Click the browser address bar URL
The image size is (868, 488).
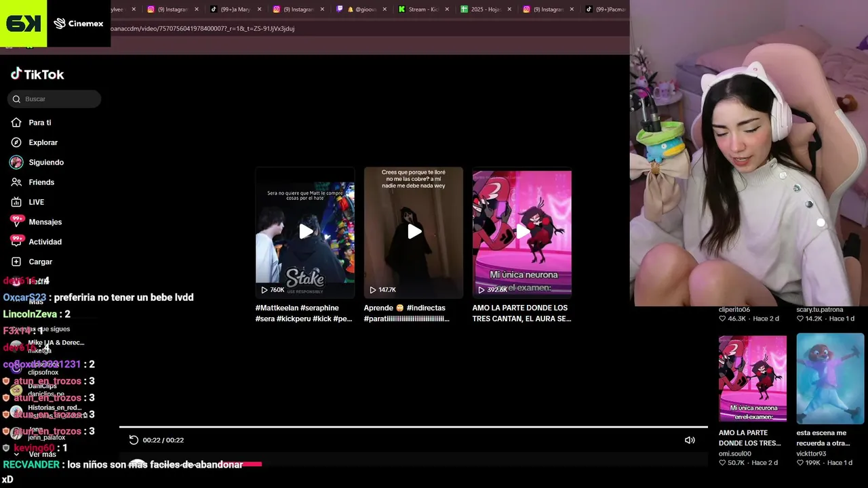(202, 28)
